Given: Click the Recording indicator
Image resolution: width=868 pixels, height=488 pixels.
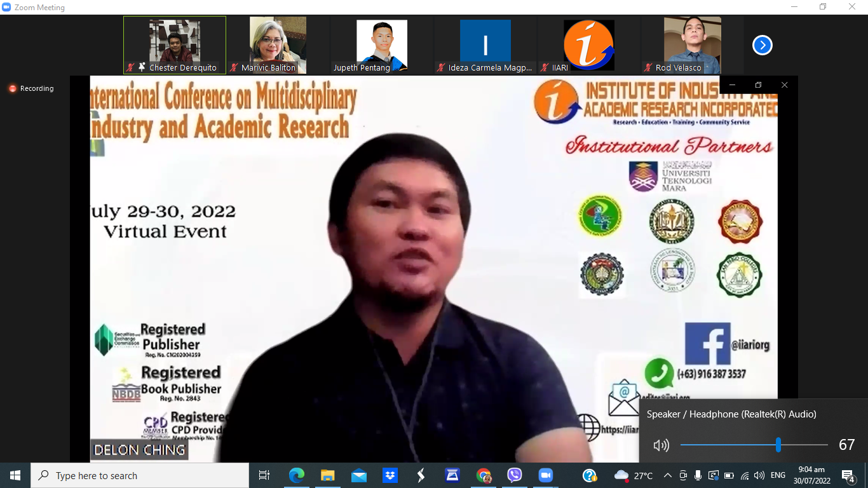Looking at the screenshot, I should tap(31, 88).
